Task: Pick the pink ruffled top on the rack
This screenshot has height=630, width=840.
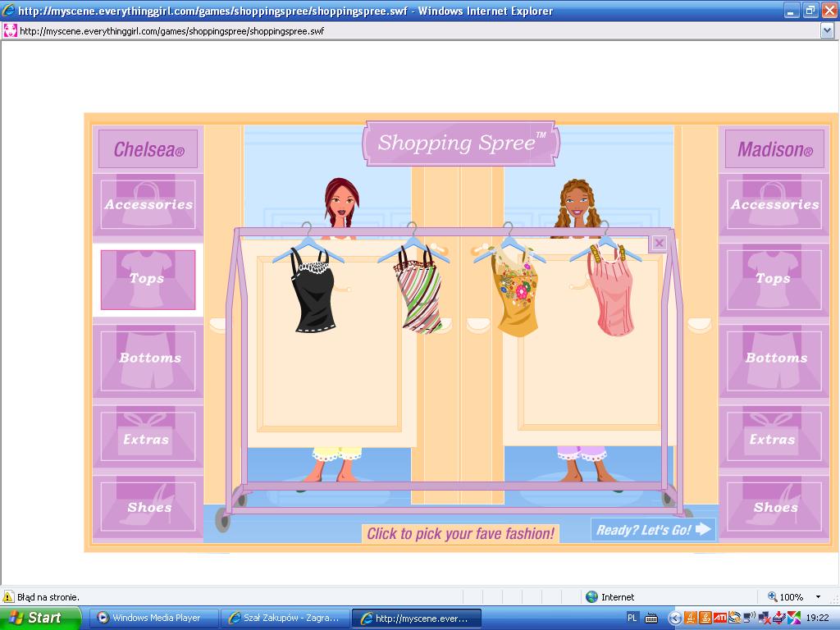Action: tap(614, 295)
